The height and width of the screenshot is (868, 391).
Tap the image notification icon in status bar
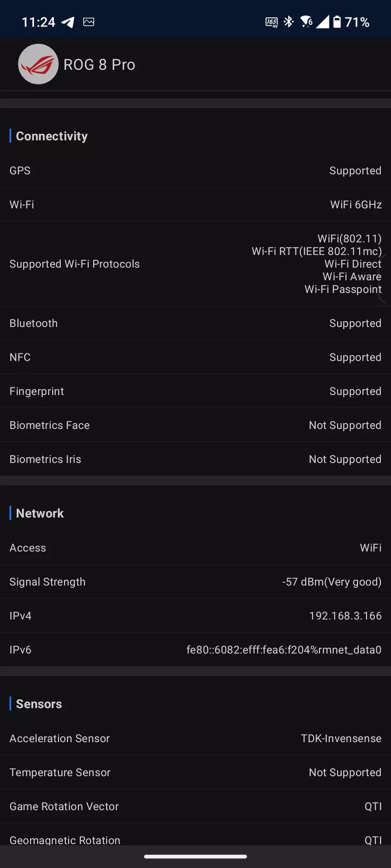(x=89, y=22)
